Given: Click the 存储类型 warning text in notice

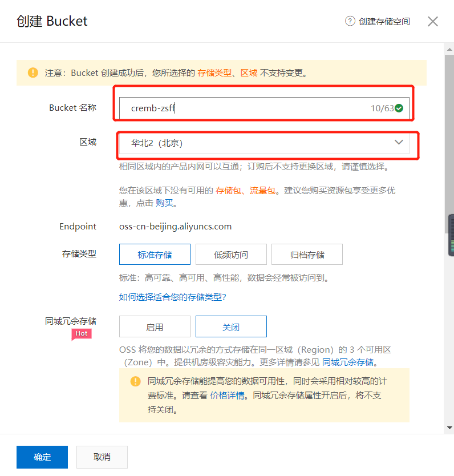Looking at the screenshot, I should (x=214, y=73).
